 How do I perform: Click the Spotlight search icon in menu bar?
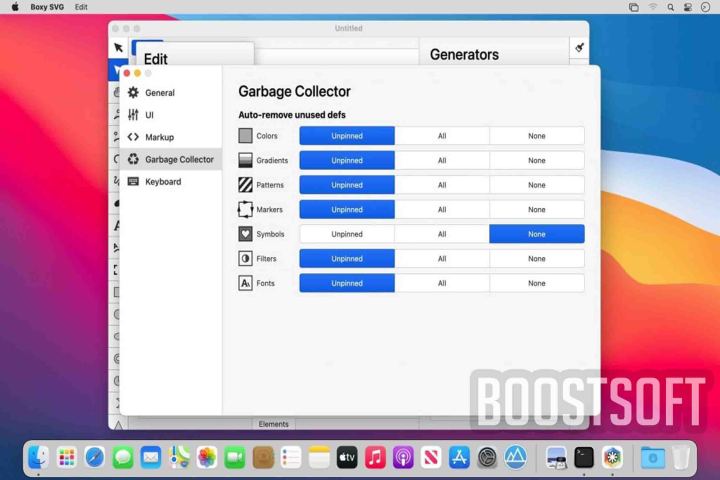[x=670, y=7]
